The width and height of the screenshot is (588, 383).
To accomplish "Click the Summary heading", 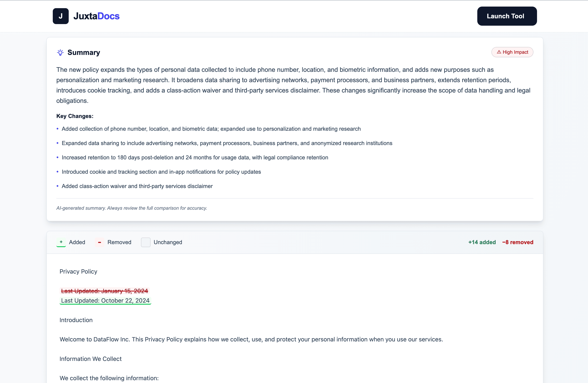I will [x=83, y=52].
